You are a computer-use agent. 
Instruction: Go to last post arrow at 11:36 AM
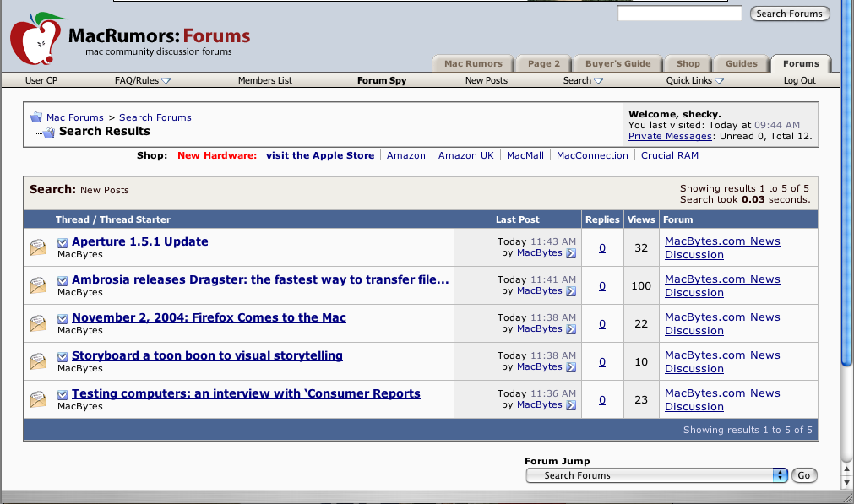click(x=571, y=405)
